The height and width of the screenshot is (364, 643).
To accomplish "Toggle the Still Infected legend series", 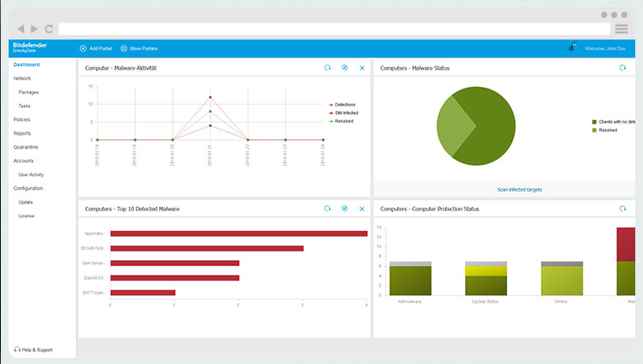I will (344, 113).
